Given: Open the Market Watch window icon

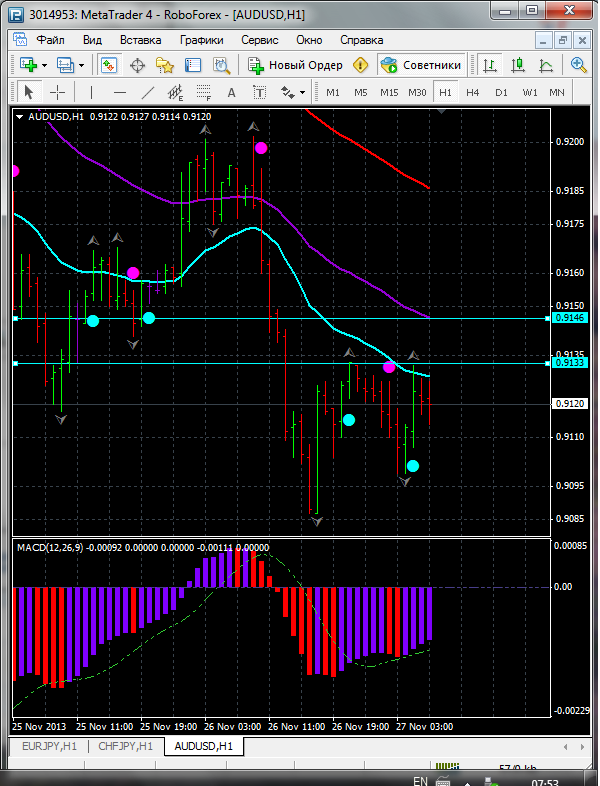Looking at the screenshot, I should pyautogui.click(x=109, y=65).
